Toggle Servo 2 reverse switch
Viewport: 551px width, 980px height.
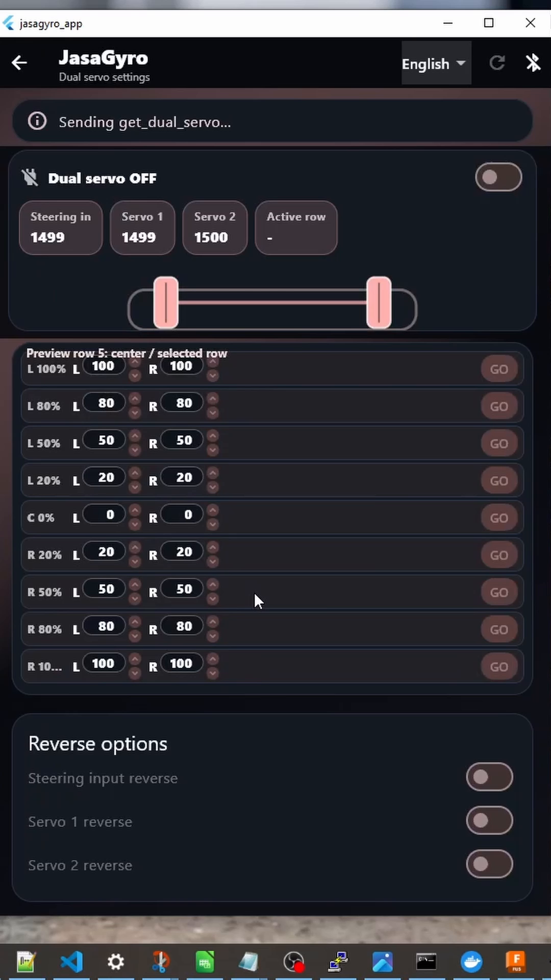(x=489, y=864)
